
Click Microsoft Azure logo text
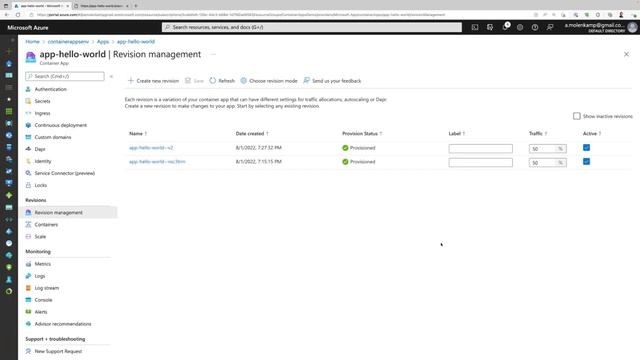(x=28, y=28)
